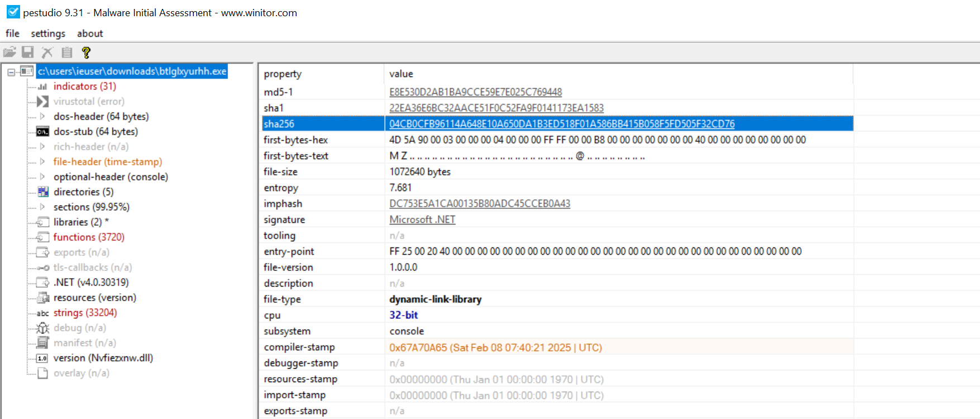Viewport: 980px width, 419px height.
Task: Collapse the root btlglxyurhh.exe tree node
Action: 11,72
